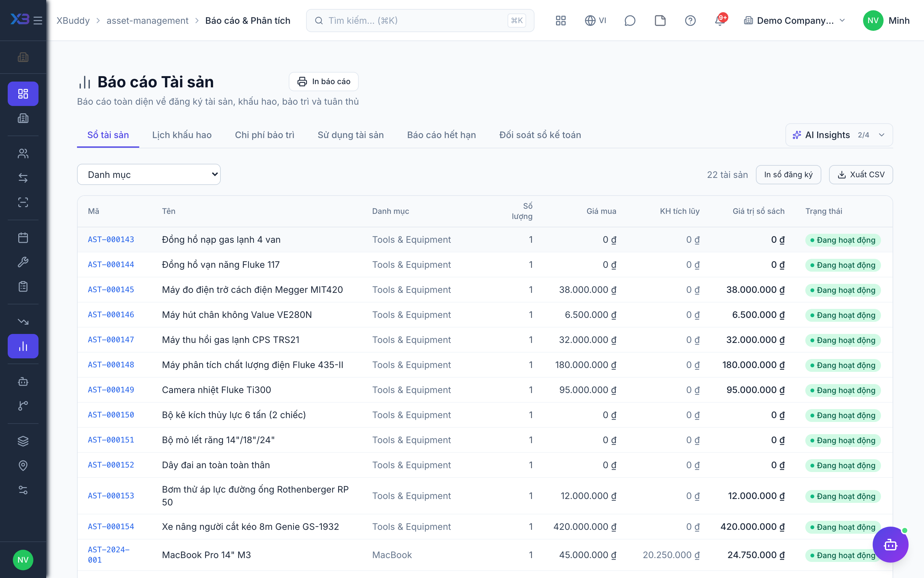Focus the Tìm kiếm search field
Viewport: 924px width, 578px height.
click(420, 21)
